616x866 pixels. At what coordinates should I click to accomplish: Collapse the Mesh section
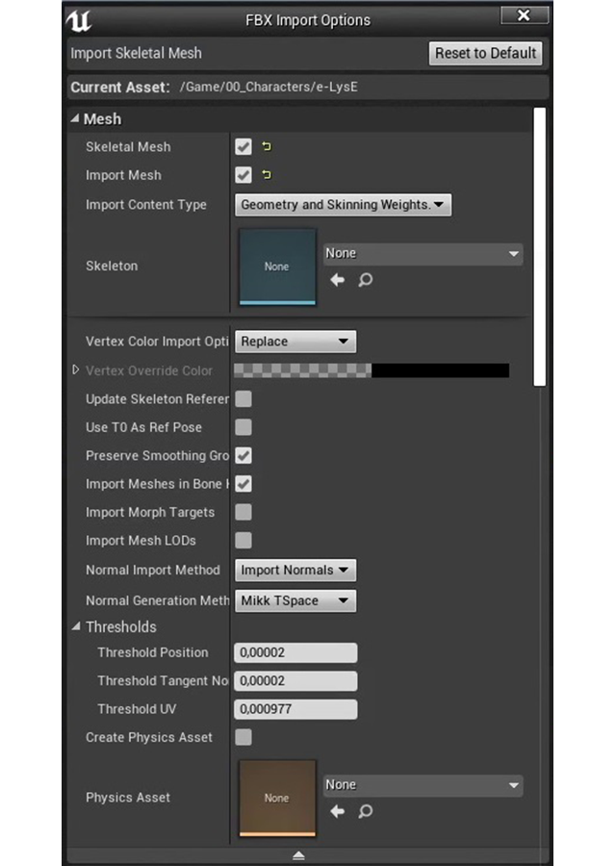tap(74, 118)
